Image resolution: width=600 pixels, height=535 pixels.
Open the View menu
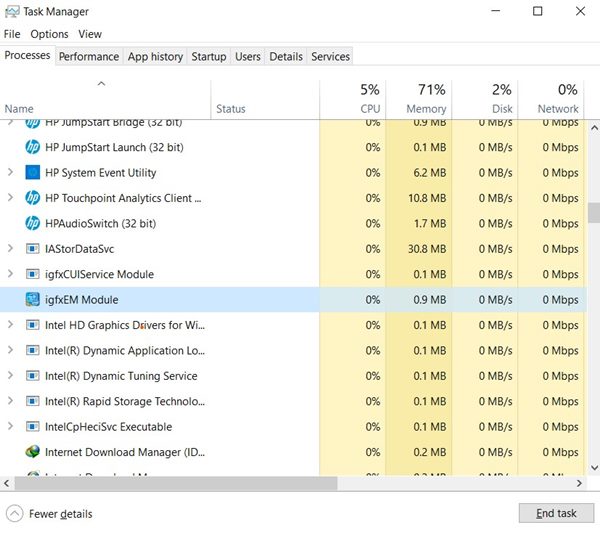pos(90,34)
